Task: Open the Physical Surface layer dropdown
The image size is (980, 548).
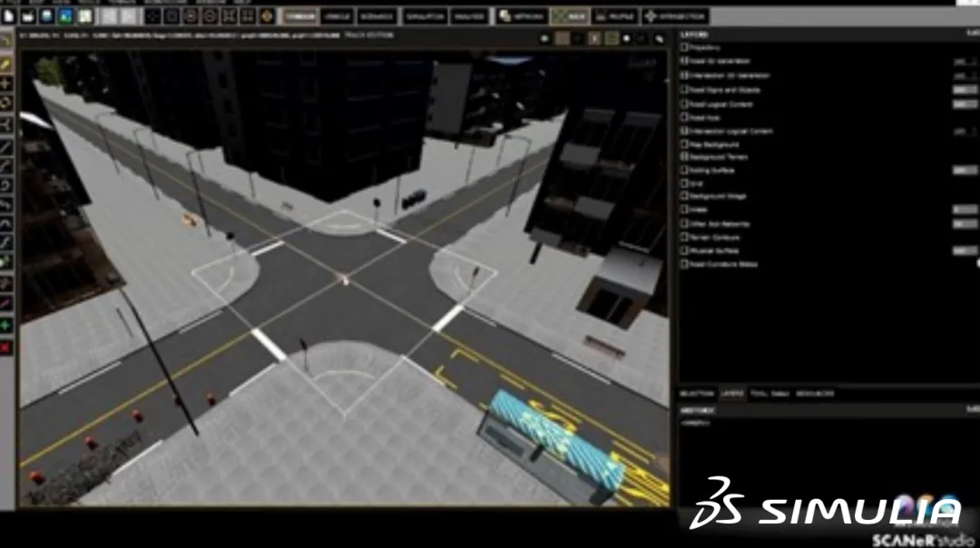Action: point(963,250)
